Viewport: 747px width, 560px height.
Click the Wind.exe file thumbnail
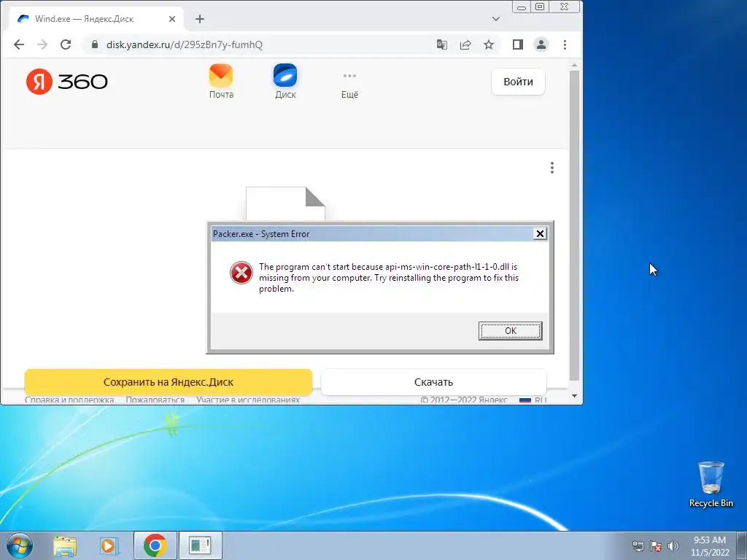(x=285, y=204)
